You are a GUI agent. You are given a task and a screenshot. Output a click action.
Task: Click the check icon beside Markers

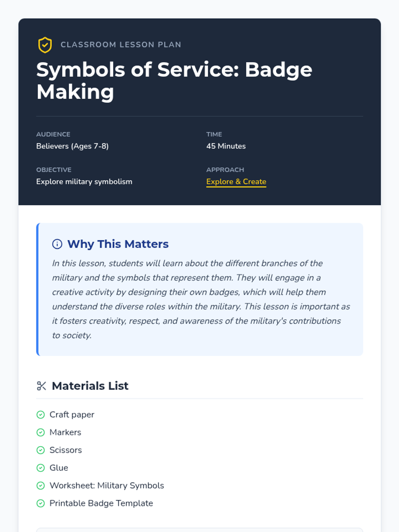pyautogui.click(x=41, y=432)
